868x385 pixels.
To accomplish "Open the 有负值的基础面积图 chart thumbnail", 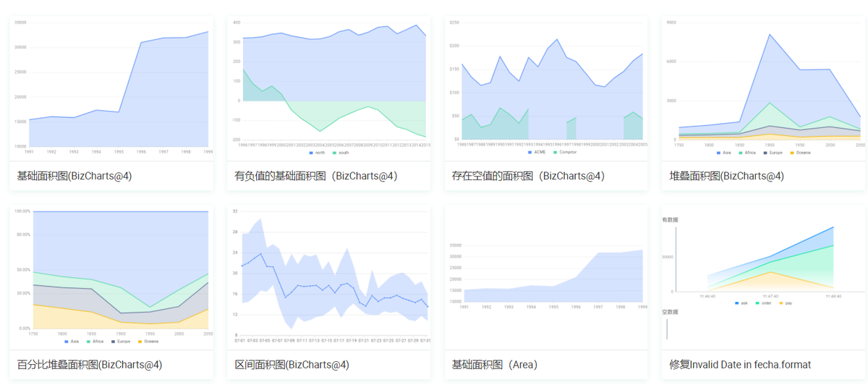I will (328, 88).
